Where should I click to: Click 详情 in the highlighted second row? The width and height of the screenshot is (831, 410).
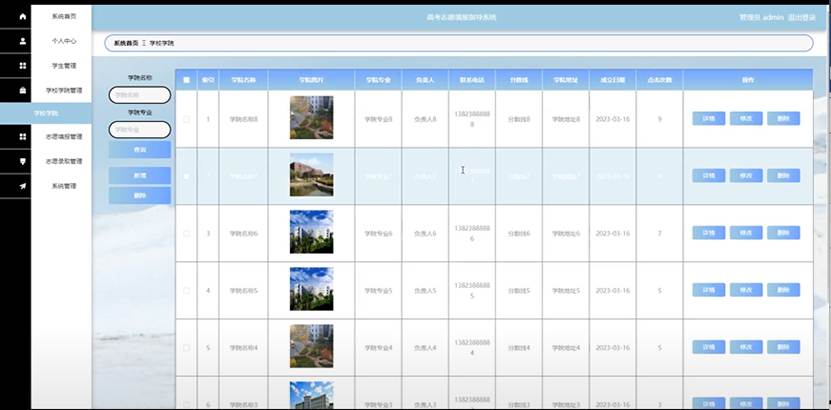click(x=709, y=176)
